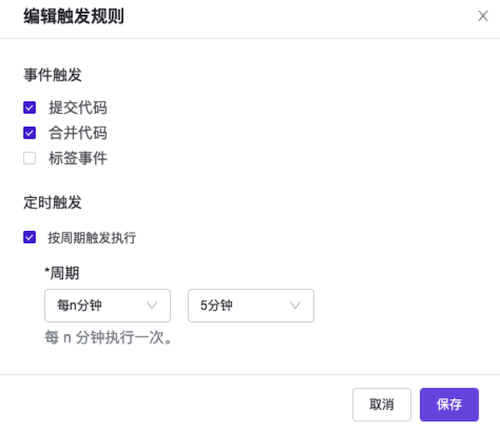This screenshot has width=500, height=430.
Task: Click the 编辑触发规则 dialog title
Action: point(74,16)
